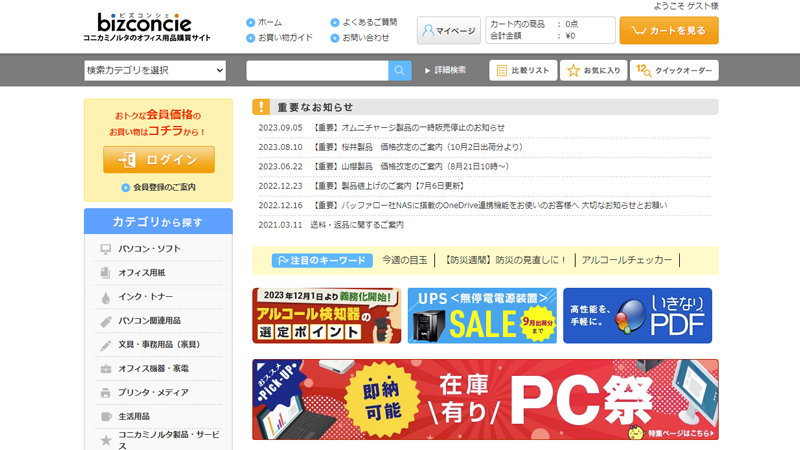Go to ホーム in top navigation

pos(268,22)
